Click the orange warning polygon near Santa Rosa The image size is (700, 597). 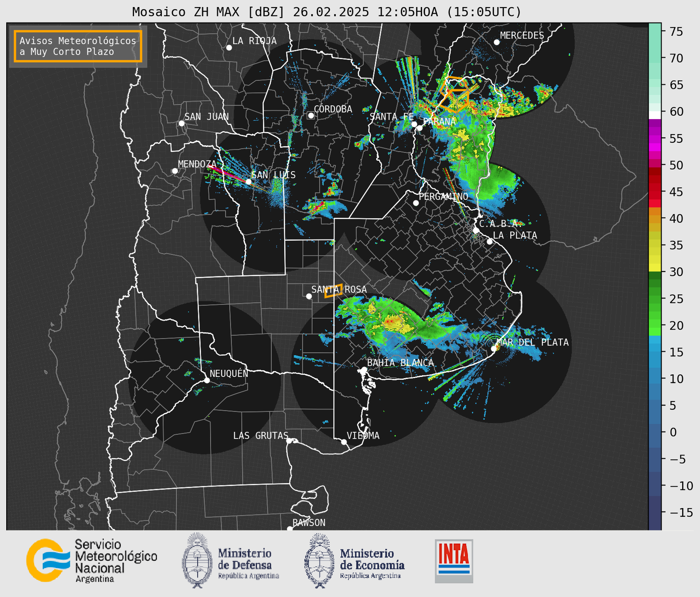(x=333, y=291)
